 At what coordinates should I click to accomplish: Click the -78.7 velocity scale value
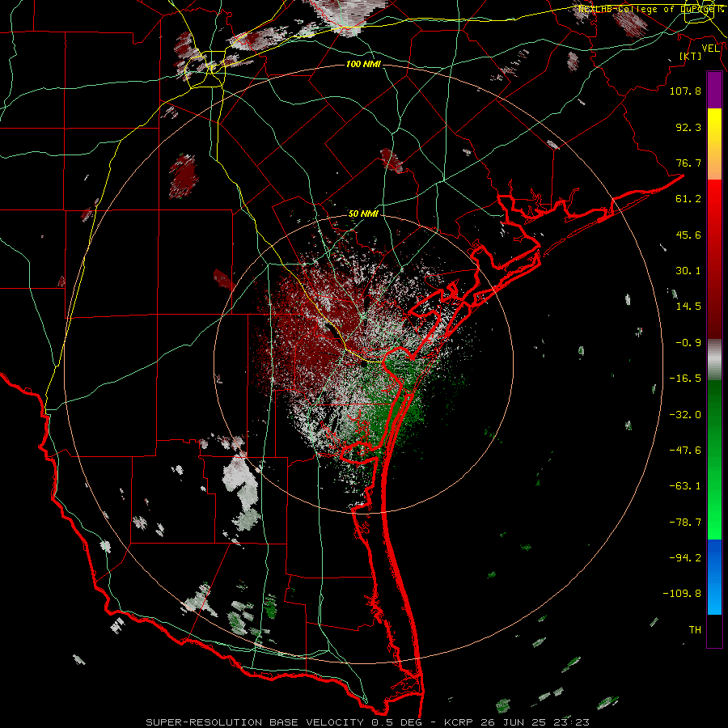(x=685, y=523)
